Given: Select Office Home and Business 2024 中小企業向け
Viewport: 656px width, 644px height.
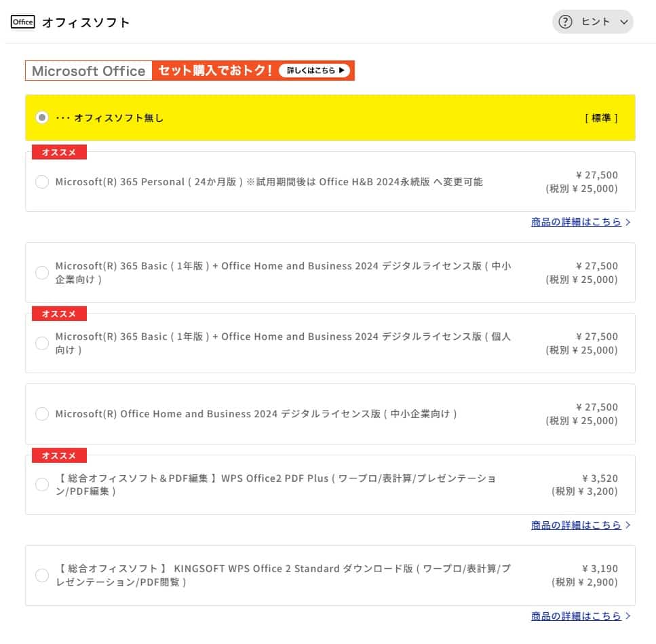Looking at the screenshot, I should 42,414.
